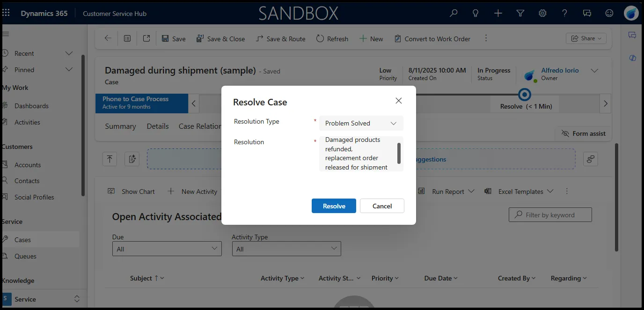644x310 pixels.
Task: Open the app launcher waffle icon
Action: tap(6, 13)
